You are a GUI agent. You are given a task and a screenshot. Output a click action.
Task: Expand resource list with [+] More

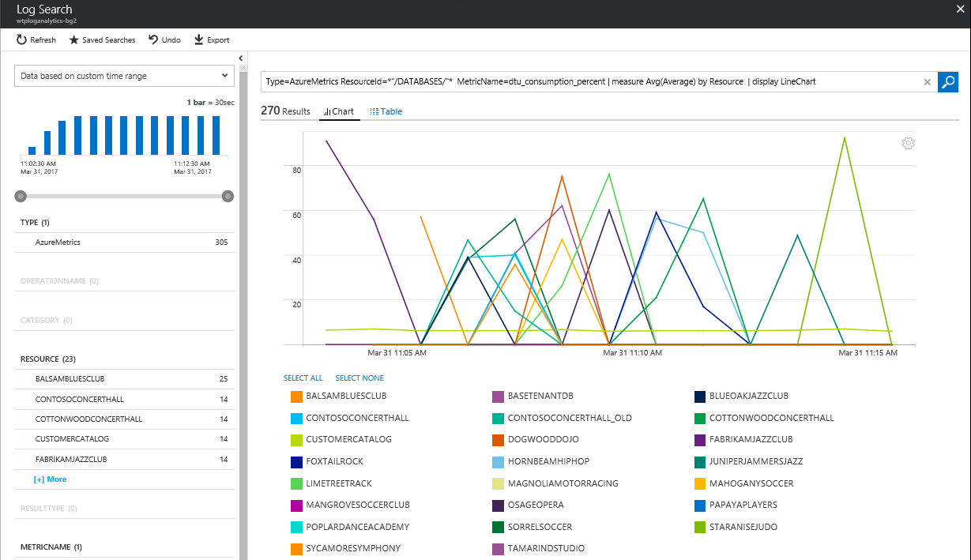[x=51, y=479]
